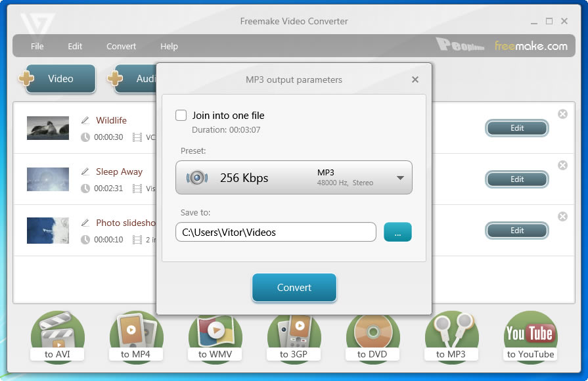This screenshot has height=381, width=588.
Task: Click the pencil icon beside Sleep Away
Action: [x=85, y=171]
